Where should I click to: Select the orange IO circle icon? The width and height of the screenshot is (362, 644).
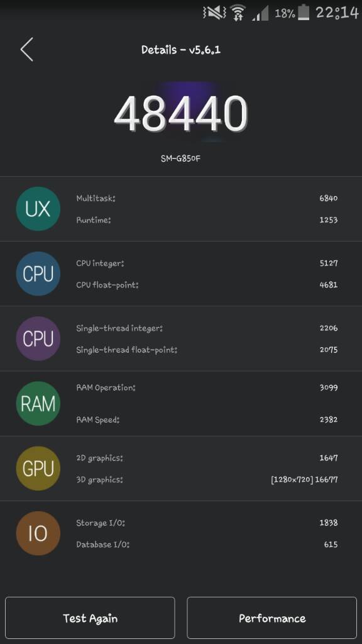[x=38, y=533]
